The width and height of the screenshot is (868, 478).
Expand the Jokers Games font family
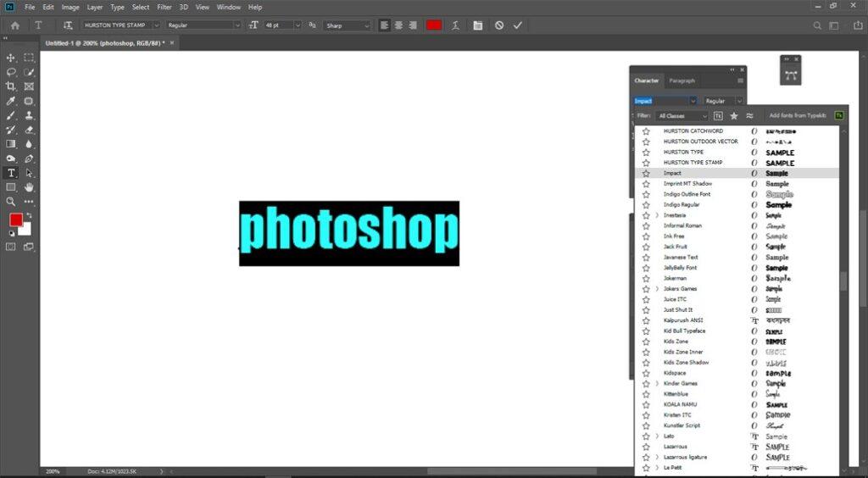[657, 289]
